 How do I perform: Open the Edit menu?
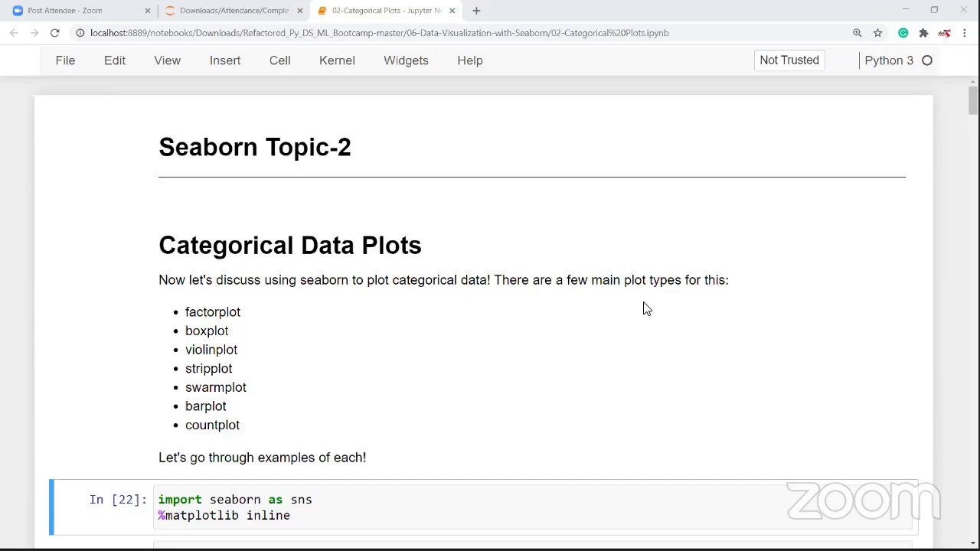pos(115,60)
